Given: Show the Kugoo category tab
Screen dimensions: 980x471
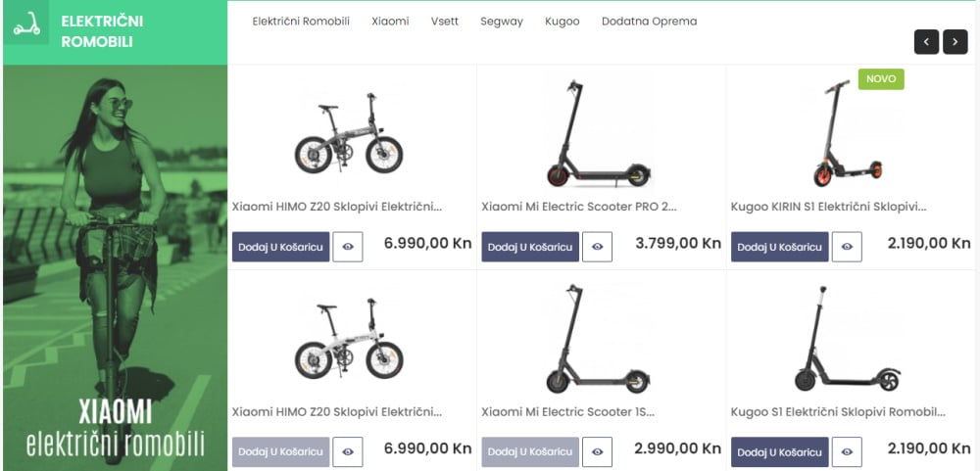Looking at the screenshot, I should (563, 22).
